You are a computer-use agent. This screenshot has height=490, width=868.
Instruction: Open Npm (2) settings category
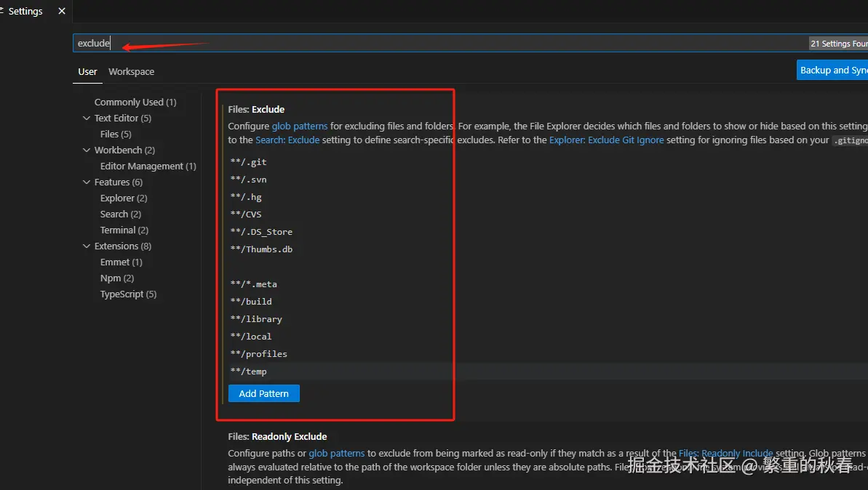point(117,278)
